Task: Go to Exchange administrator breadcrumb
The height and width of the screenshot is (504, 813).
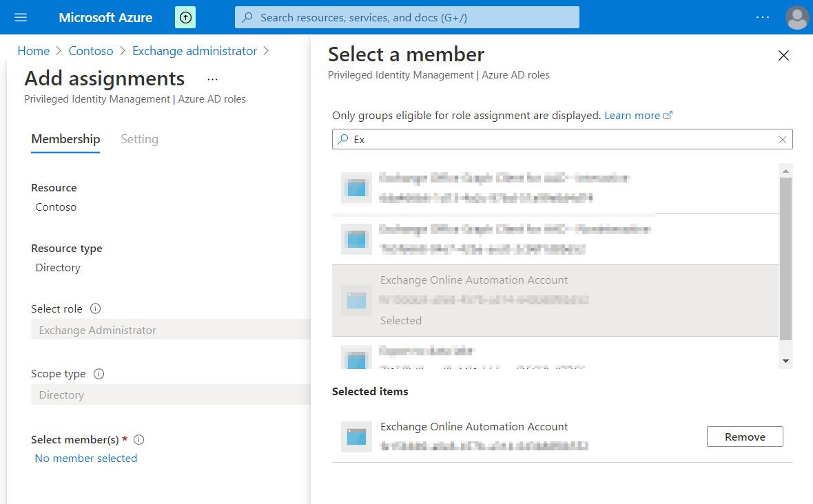Action: coord(194,51)
